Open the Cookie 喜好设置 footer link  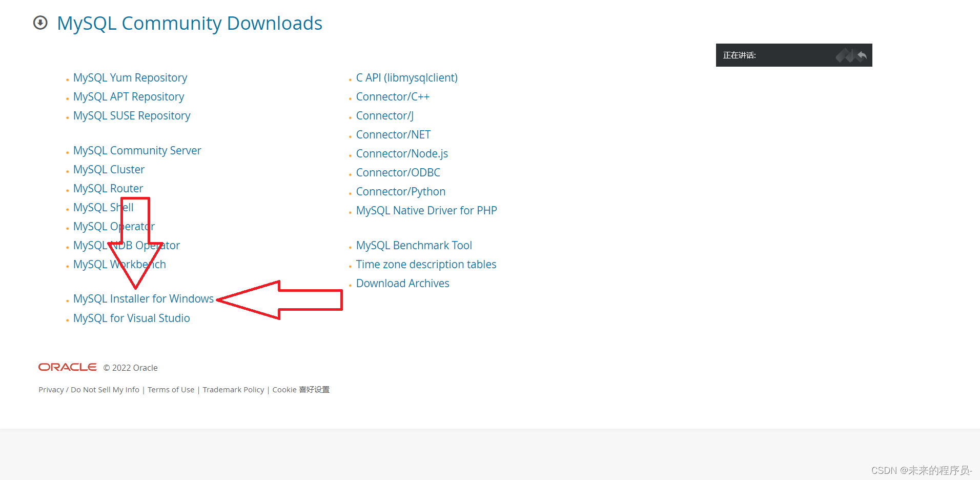click(x=301, y=390)
